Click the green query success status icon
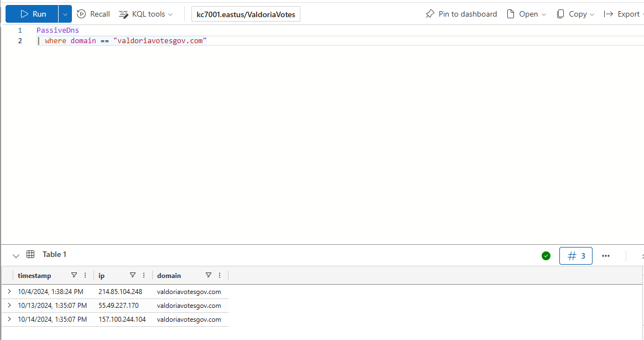The width and height of the screenshot is (644, 340). [546, 255]
